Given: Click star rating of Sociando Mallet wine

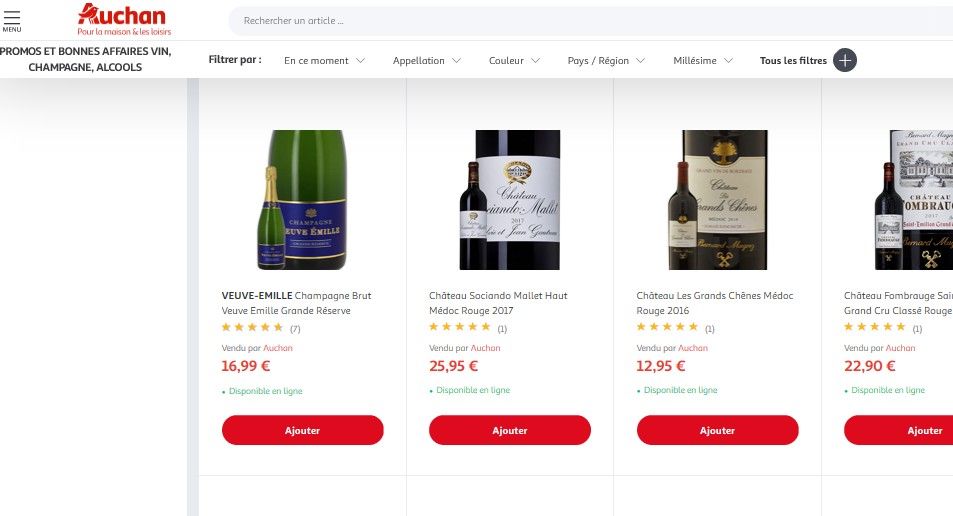Looking at the screenshot, I should [459, 327].
